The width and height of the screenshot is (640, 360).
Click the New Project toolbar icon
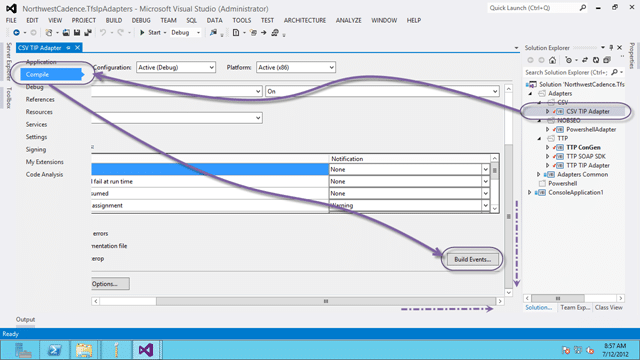tap(49, 33)
